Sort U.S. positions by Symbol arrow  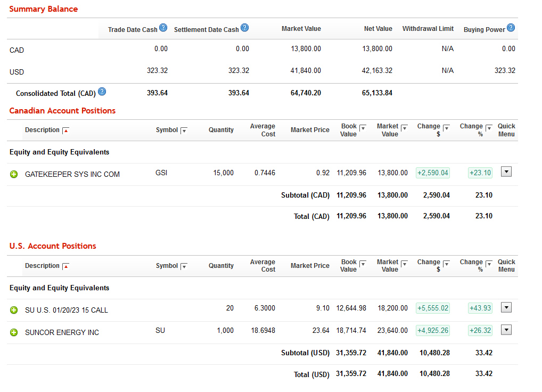tap(184, 266)
